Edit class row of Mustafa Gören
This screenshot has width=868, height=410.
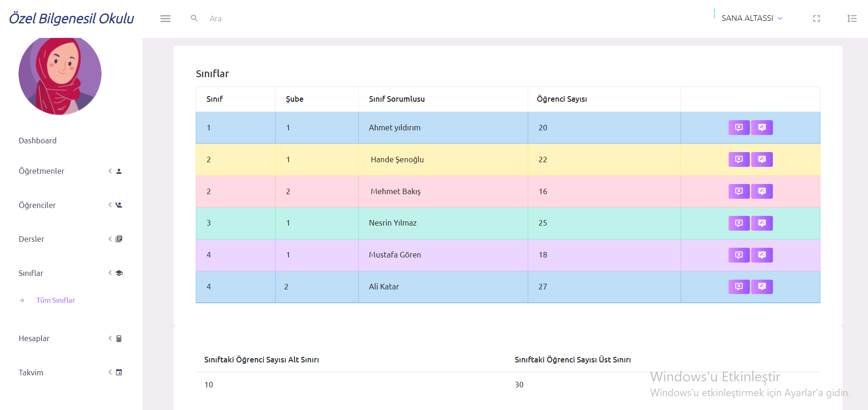pos(762,255)
